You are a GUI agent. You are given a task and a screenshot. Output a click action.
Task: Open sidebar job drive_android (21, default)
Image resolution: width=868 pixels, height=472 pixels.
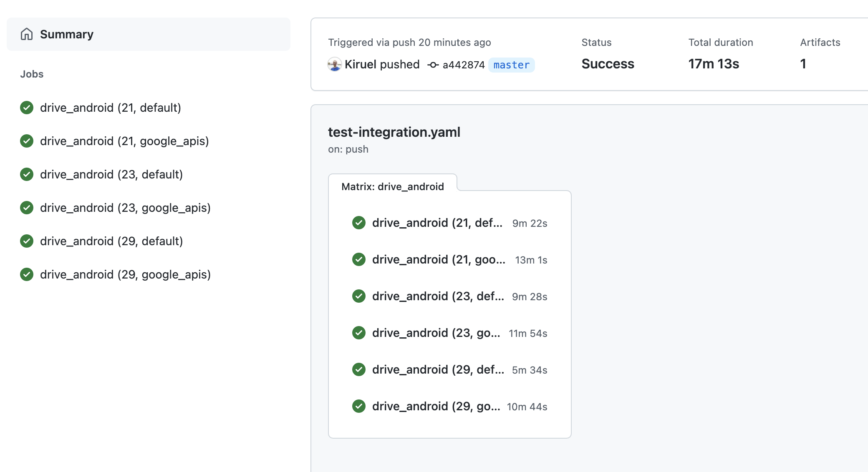click(111, 108)
